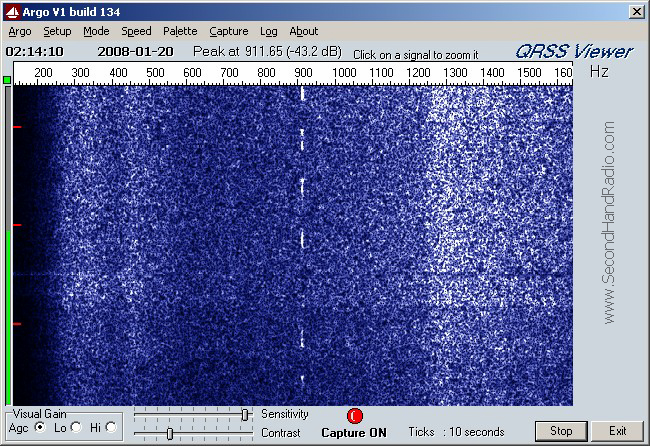Open the Setup menu

pyautogui.click(x=57, y=31)
